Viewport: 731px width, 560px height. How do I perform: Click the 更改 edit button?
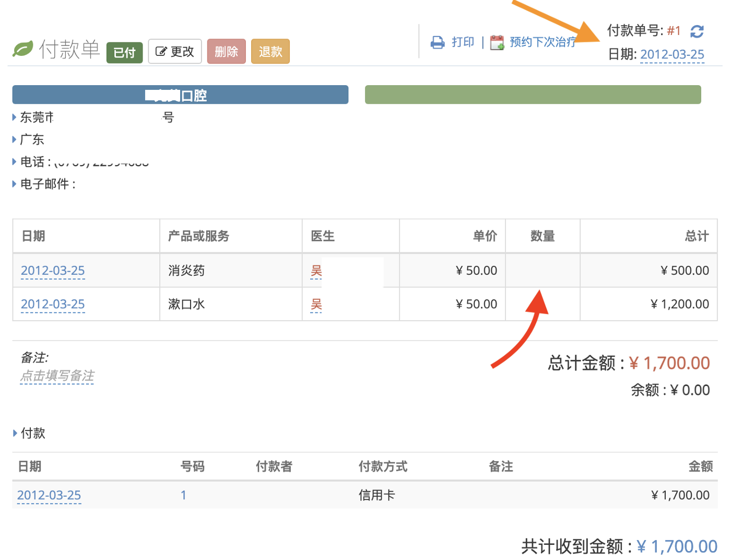click(x=175, y=51)
